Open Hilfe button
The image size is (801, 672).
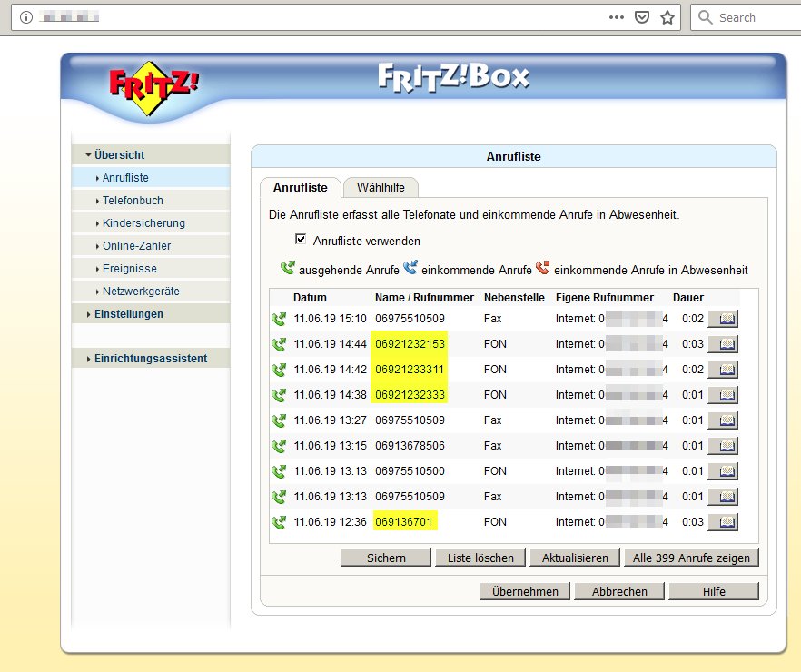(714, 591)
